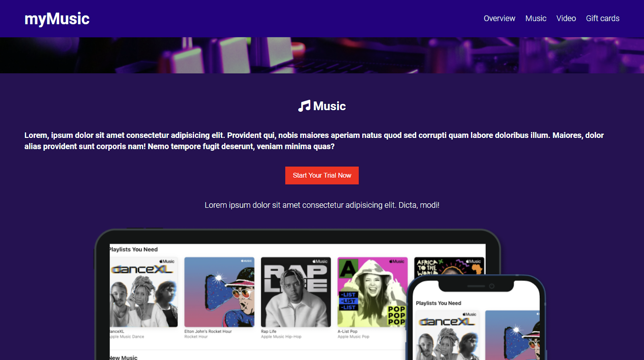Viewport: 644px width, 360px height.
Task: Select the Rap Life playlist cover
Action: (x=296, y=292)
